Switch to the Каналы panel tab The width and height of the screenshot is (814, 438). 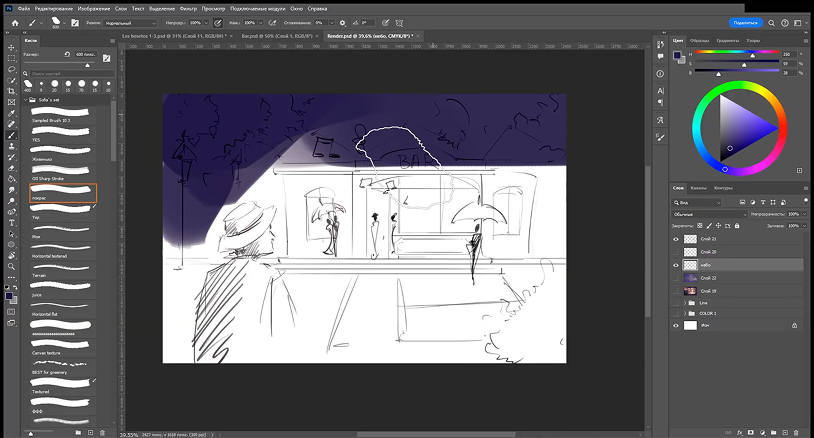point(700,188)
